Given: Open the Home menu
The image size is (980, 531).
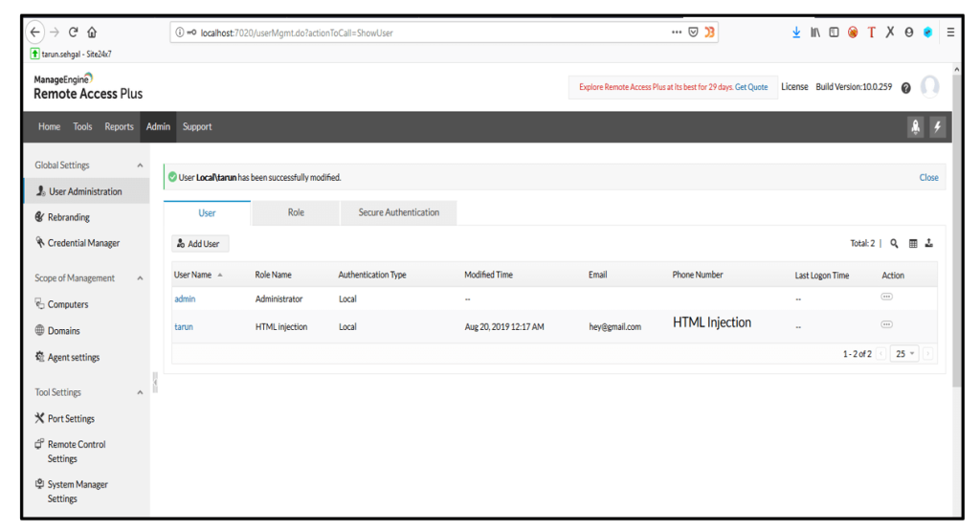Looking at the screenshot, I should point(50,127).
